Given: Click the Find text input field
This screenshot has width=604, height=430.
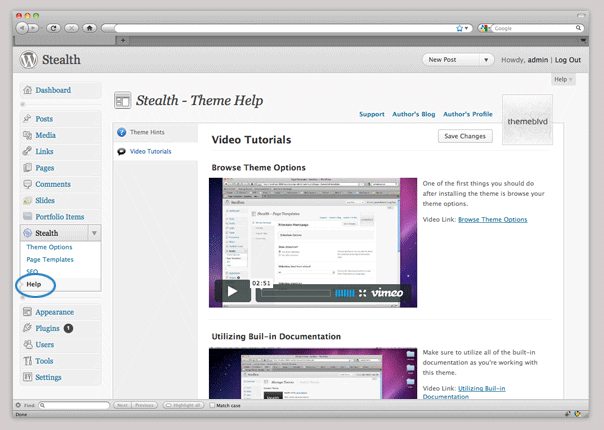Looking at the screenshot, I should [x=75, y=405].
